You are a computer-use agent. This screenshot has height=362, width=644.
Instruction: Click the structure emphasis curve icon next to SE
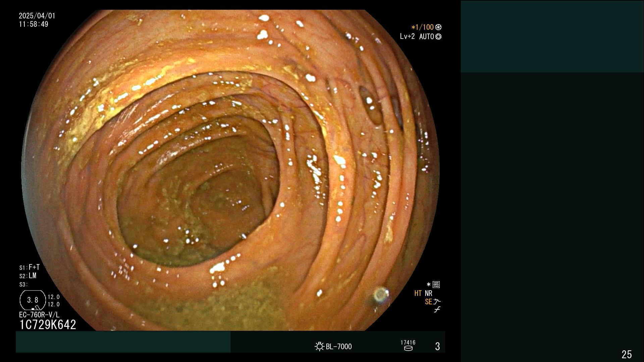[x=437, y=302]
